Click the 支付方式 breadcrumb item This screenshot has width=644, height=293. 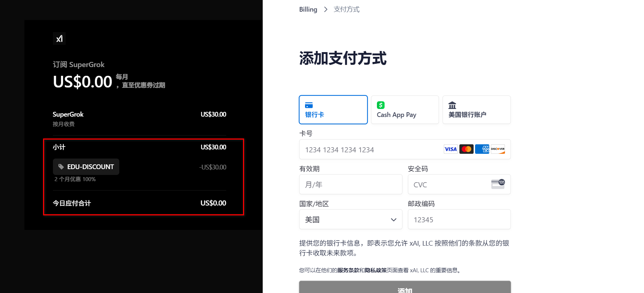[x=346, y=9]
